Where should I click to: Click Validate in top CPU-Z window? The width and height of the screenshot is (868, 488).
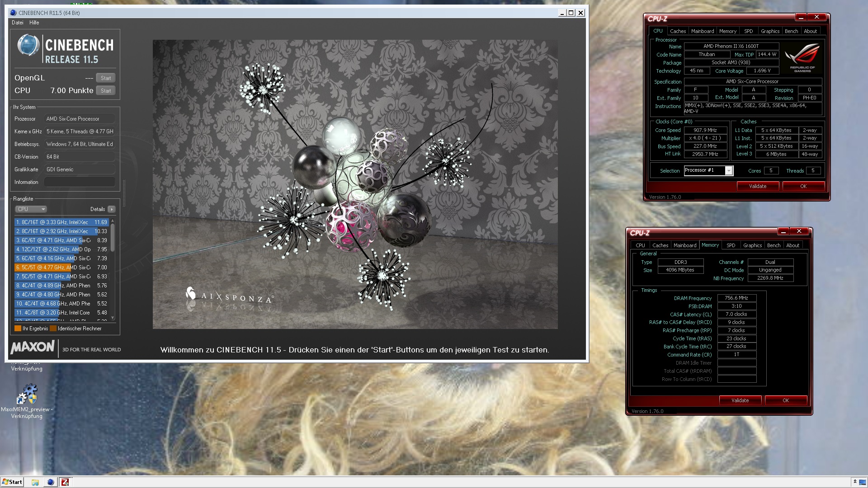758,186
